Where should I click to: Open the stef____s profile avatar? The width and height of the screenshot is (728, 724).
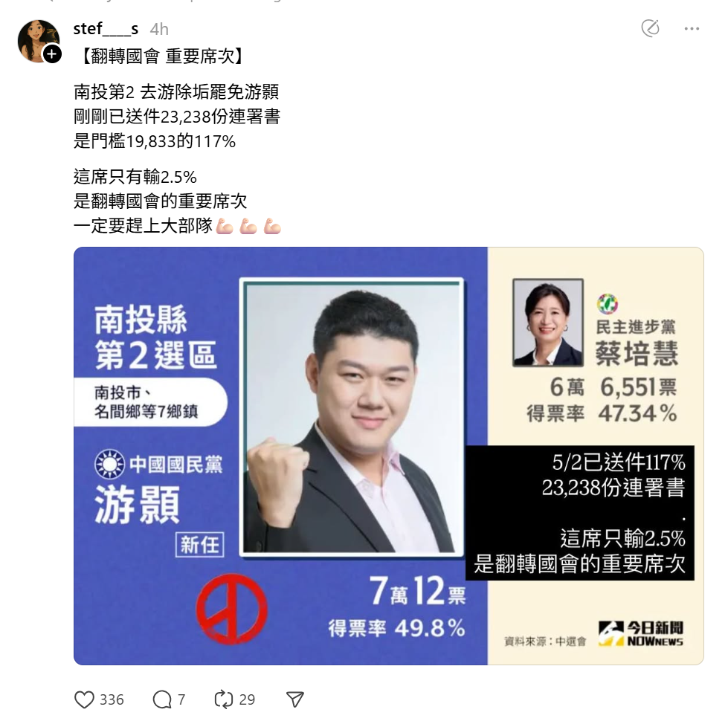[39, 41]
